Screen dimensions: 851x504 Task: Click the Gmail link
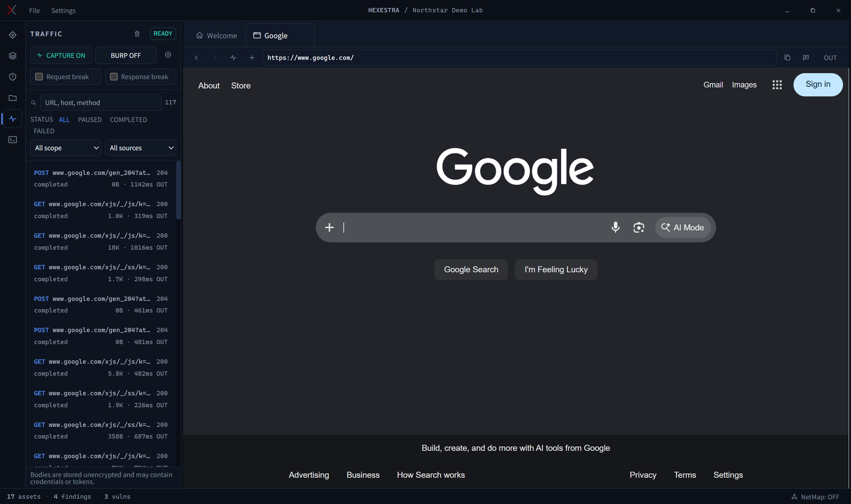(713, 85)
